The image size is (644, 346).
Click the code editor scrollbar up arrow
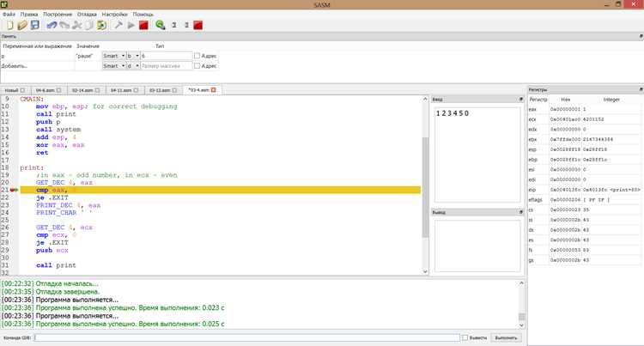425,99
